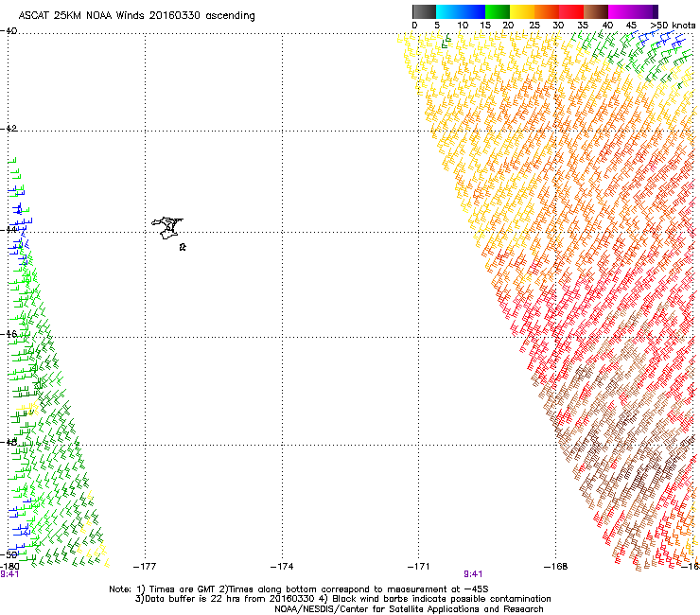Screen dimensions: 700x615
Task: Click the legend label '10'
Action: coord(463,26)
